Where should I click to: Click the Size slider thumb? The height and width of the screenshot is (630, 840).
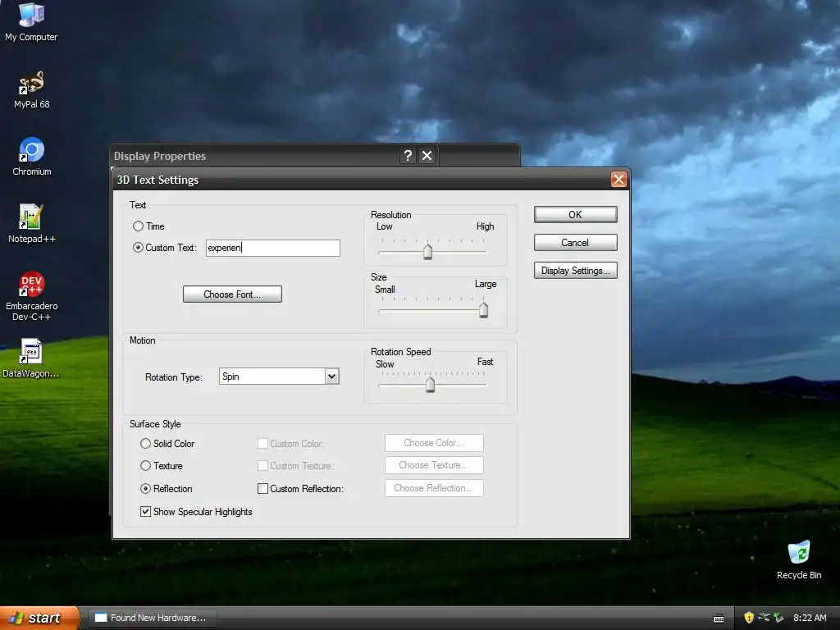click(483, 309)
